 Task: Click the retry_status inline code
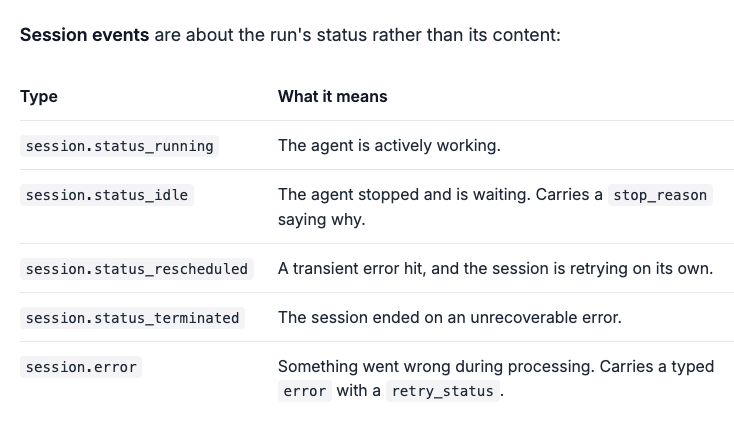click(x=443, y=391)
